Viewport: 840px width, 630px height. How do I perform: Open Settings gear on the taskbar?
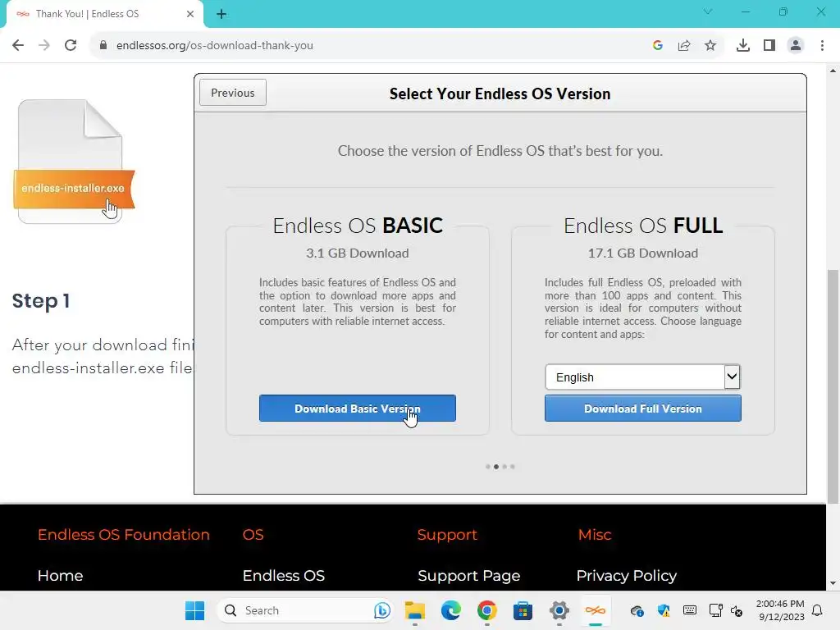559,610
